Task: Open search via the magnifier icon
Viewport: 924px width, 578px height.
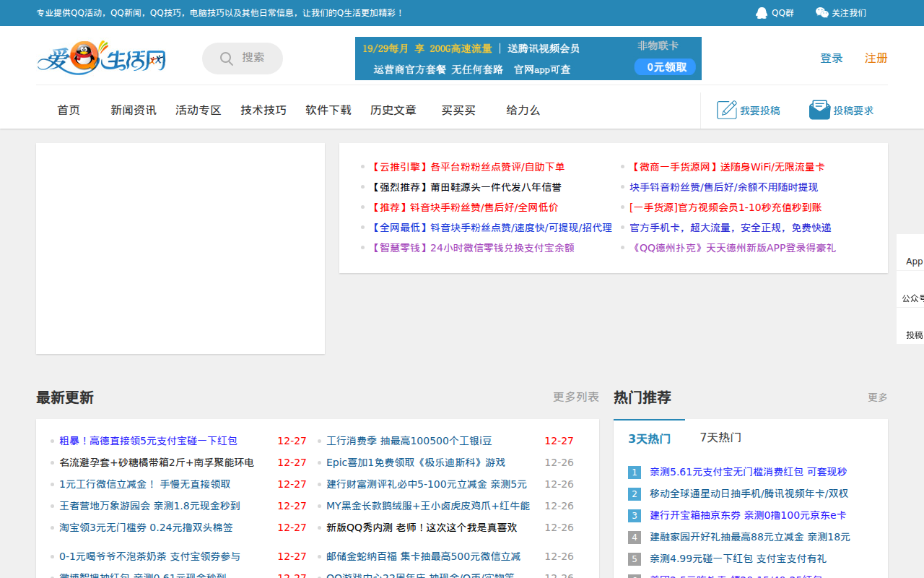Action: [226, 58]
